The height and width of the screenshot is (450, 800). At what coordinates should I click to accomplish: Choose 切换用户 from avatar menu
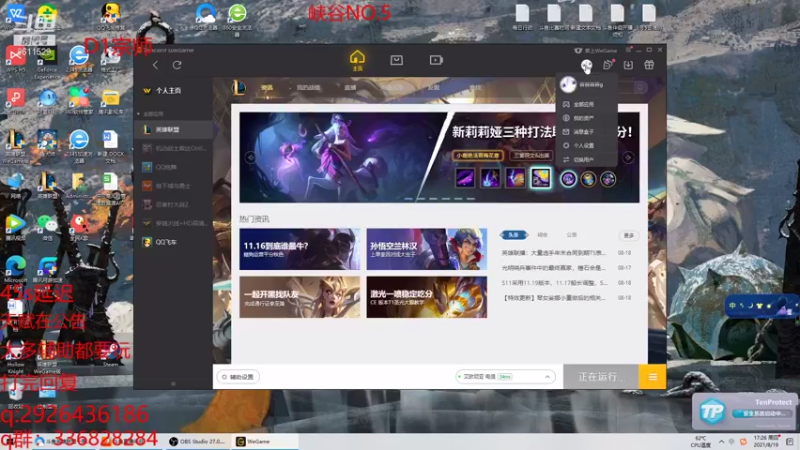[x=586, y=159]
